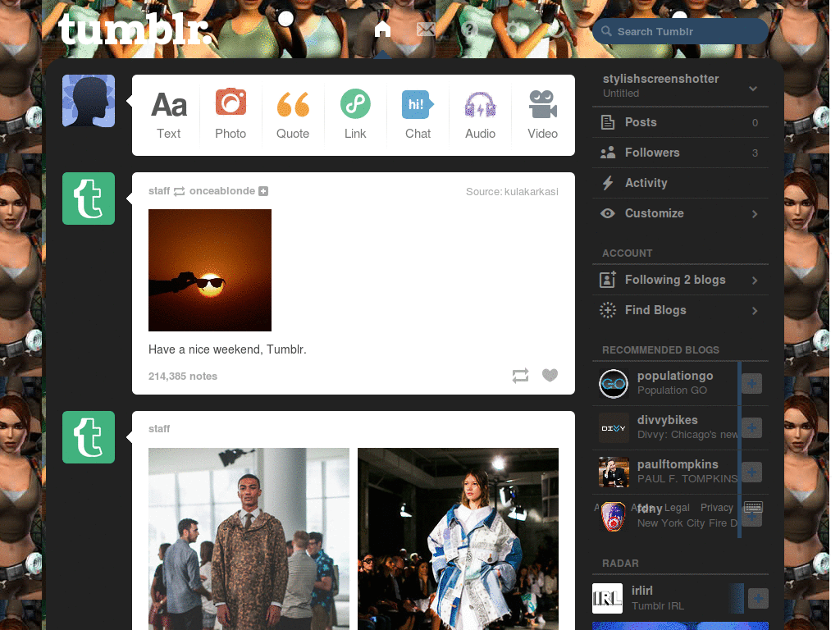Expand the Following 2 blogs chevron
The image size is (840, 630).
coord(755,281)
